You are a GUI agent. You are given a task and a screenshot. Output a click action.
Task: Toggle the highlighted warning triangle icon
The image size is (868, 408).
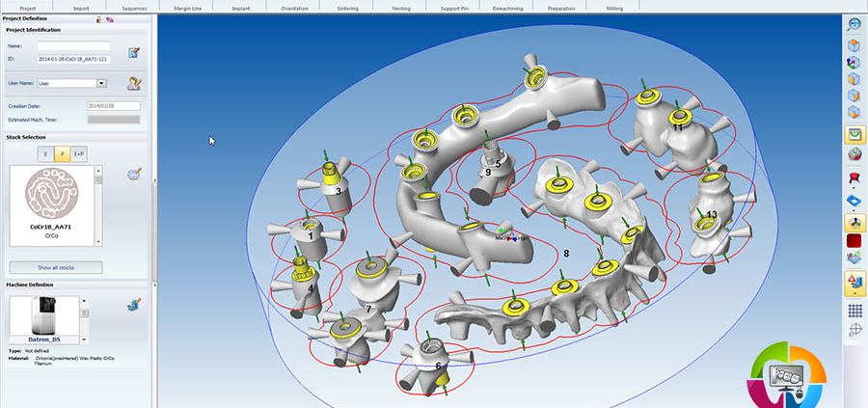coord(854,283)
